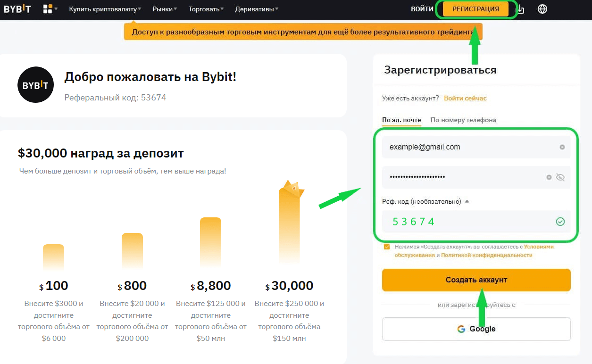Toggle password visibility eye icon
The image size is (592, 364).
coord(560,177)
